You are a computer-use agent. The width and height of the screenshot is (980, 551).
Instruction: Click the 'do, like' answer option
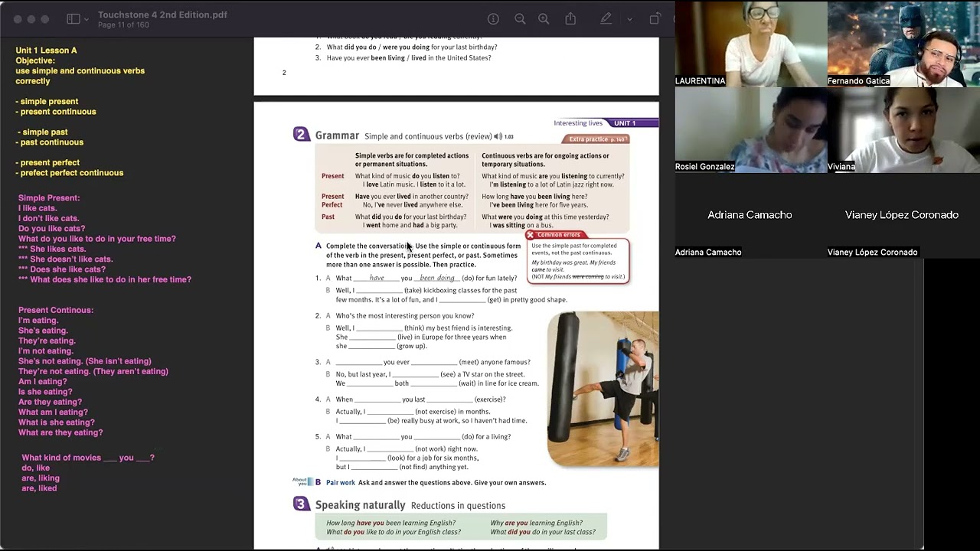35,468
